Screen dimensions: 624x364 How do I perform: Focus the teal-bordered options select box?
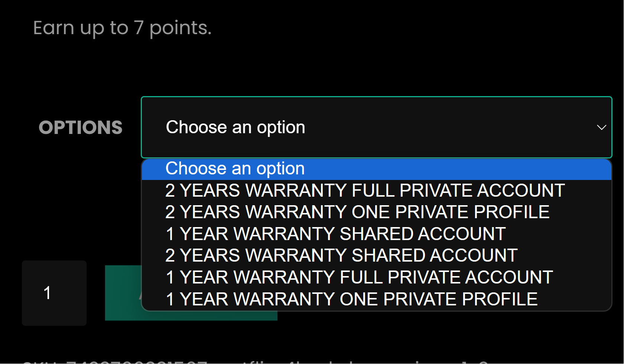(376, 127)
